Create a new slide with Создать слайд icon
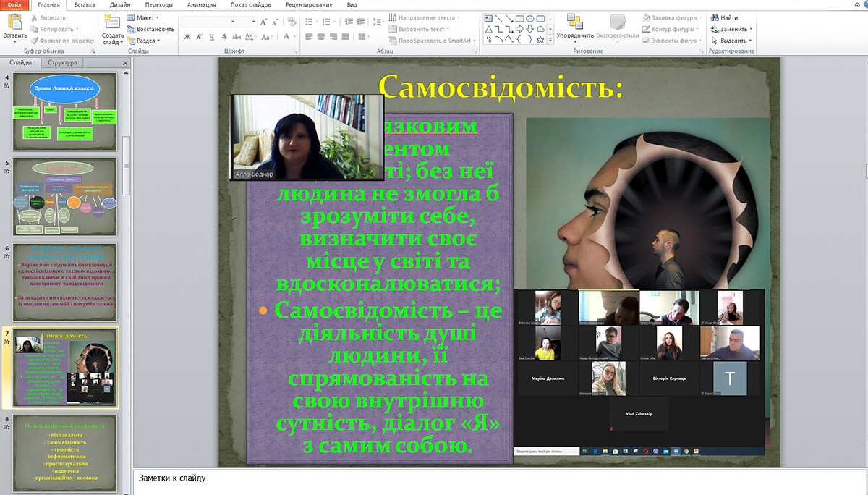This screenshot has width=868, height=495. tap(113, 22)
